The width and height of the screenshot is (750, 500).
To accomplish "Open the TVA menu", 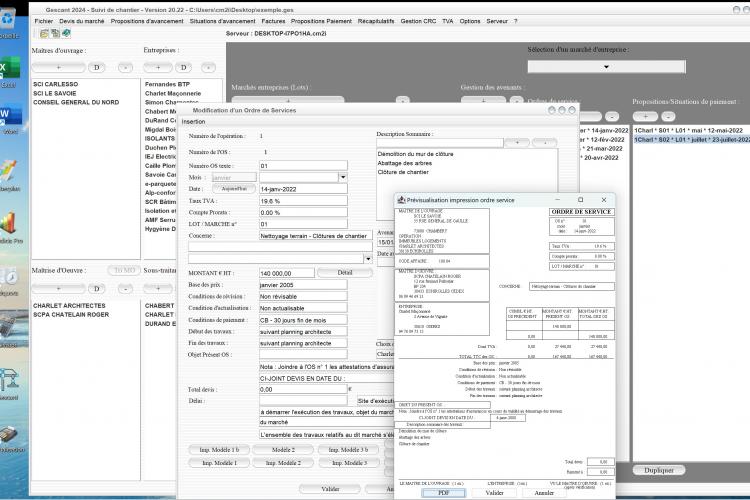I will pyautogui.click(x=448, y=21).
